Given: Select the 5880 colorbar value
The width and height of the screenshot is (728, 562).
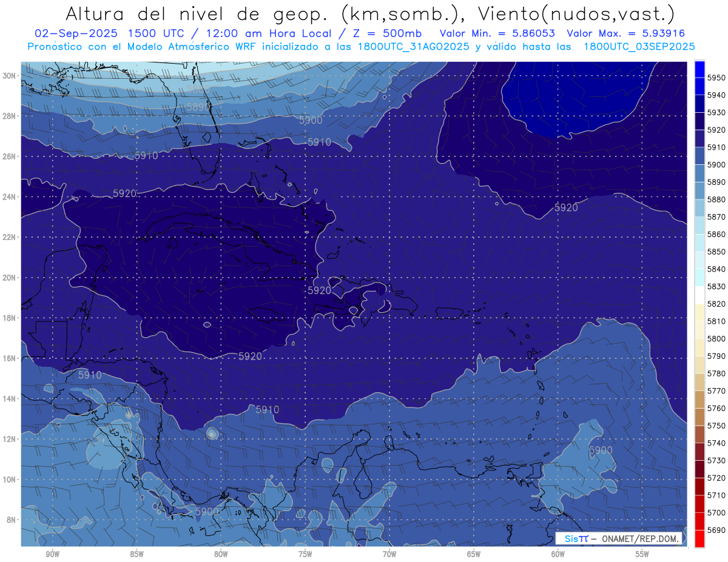Looking at the screenshot, I should tap(716, 199).
